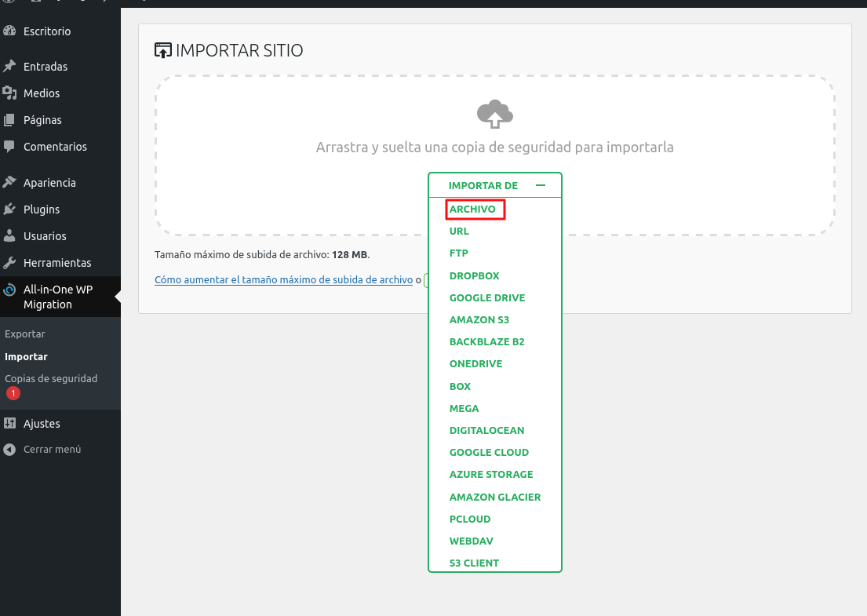Go to Comentarios section
Image resolution: width=867 pixels, height=616 pixels.
coord(55,147)
